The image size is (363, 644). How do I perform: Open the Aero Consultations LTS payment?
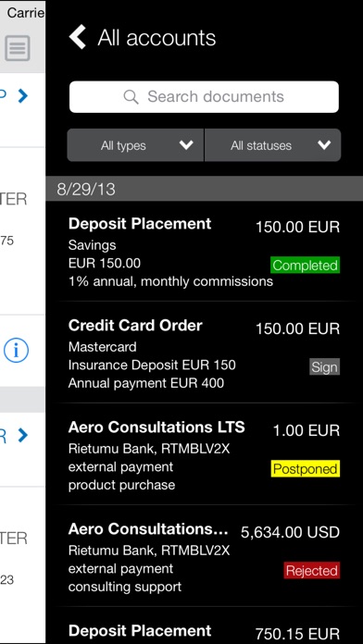pyautogui.click(x=205, y=454)
